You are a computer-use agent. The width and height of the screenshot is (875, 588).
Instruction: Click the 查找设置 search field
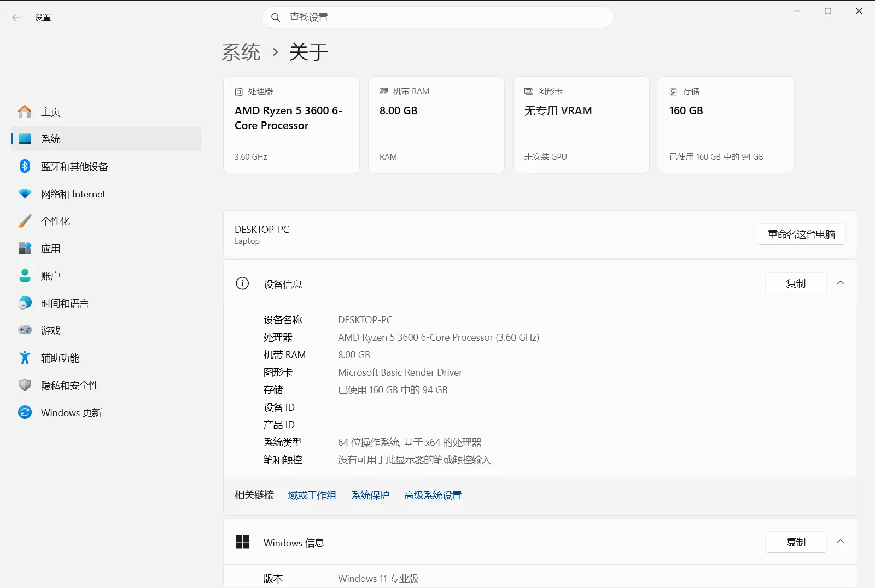coord(437,18)
